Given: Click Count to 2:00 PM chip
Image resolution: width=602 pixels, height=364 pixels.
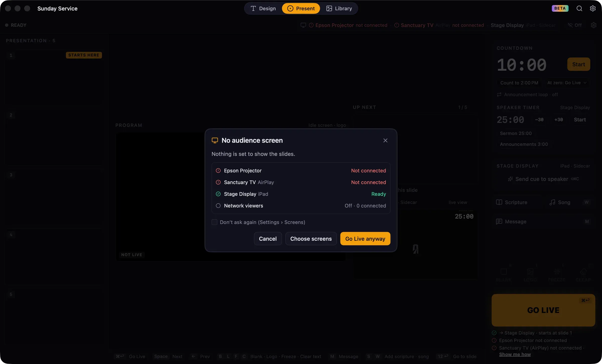Looking at the screenshot, I should click(x=519, y=83).
